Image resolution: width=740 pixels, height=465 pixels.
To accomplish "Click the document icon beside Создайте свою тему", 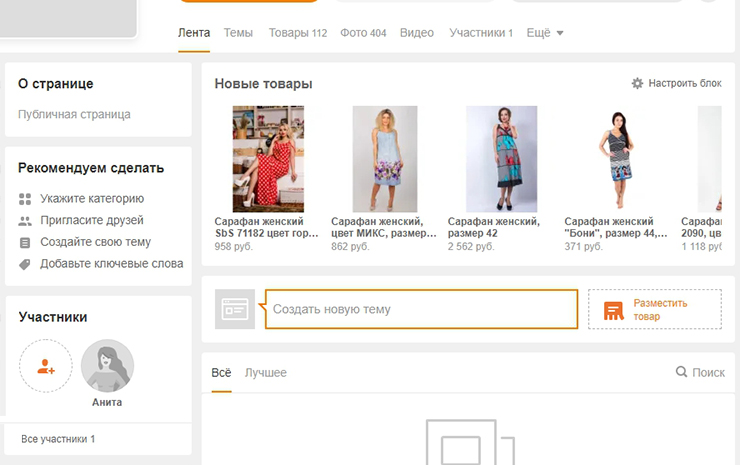I will pos(25,242).
